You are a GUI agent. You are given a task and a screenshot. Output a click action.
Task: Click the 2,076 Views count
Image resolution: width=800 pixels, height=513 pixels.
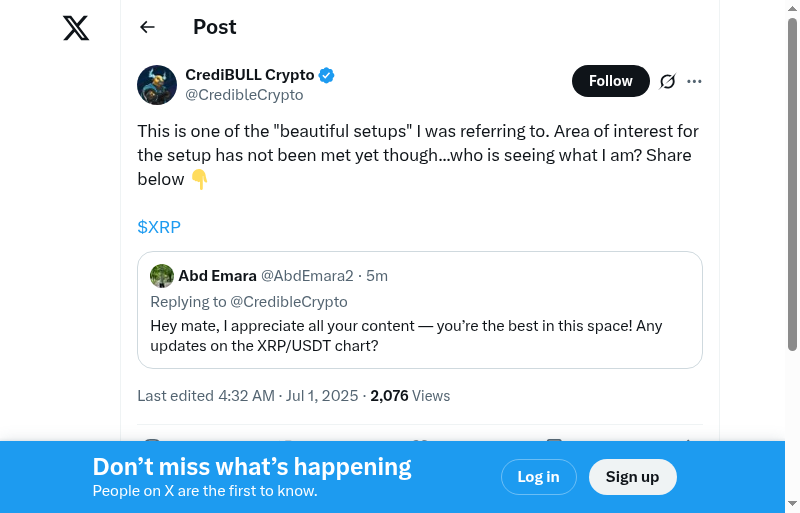(x=410, y=396)
